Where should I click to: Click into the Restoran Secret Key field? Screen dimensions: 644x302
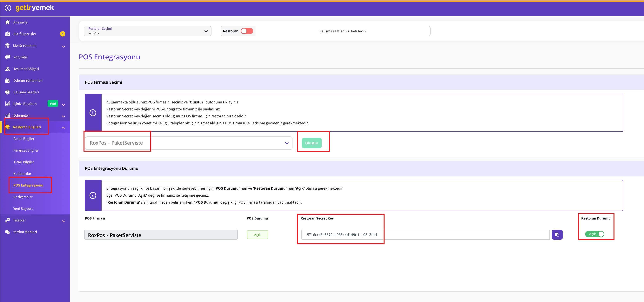tap(425, 235)
